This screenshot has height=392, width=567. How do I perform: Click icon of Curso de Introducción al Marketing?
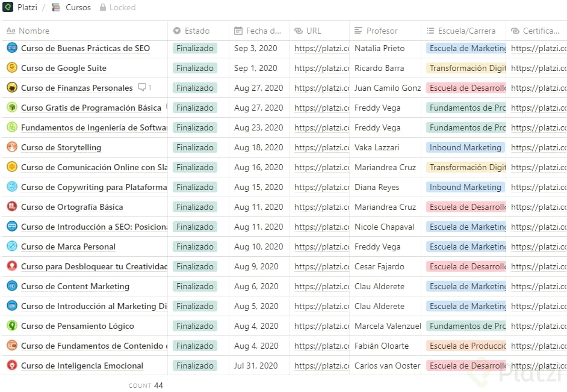pos(12,306)
